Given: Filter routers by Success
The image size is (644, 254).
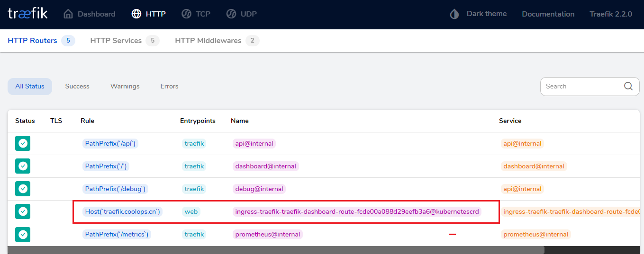Looking at the screenshot, I should pyautogui.click(x=77, y=86).
